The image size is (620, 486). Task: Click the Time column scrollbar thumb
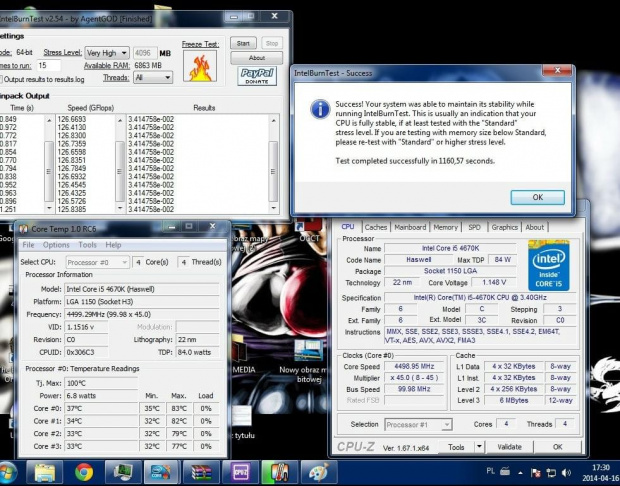click(49, 172)
